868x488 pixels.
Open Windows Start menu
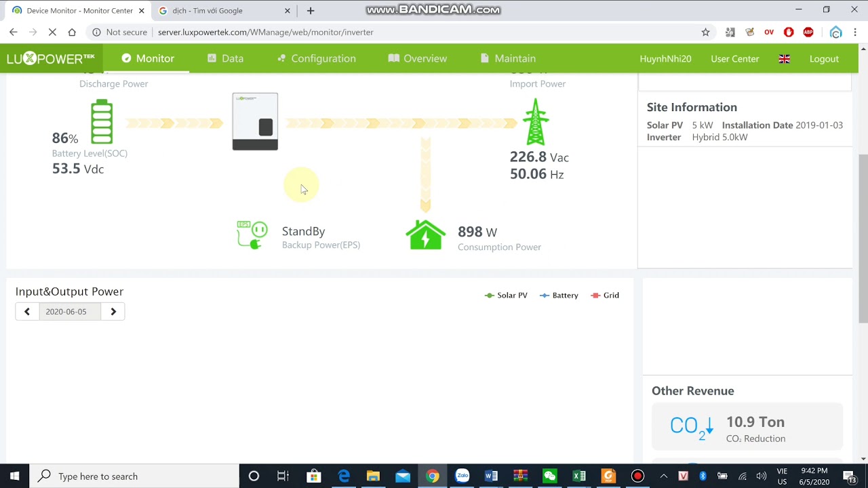[15, 476]
